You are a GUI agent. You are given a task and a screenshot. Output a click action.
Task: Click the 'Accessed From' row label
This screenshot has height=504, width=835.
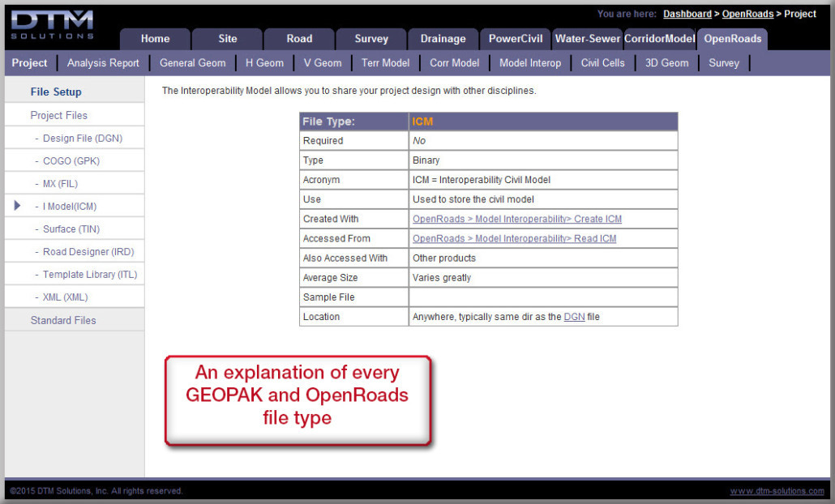pos(336,238)
